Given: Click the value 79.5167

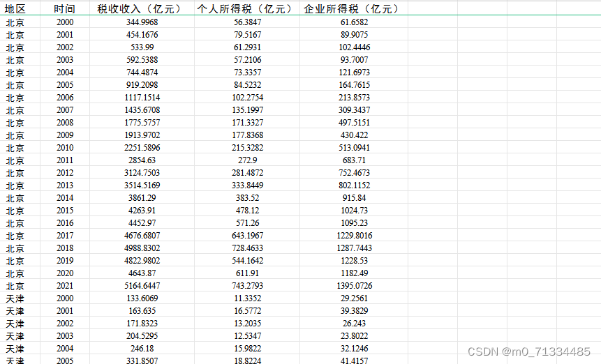Looking at the screenshot, I should pyautogui.click(x=248, y=35).
